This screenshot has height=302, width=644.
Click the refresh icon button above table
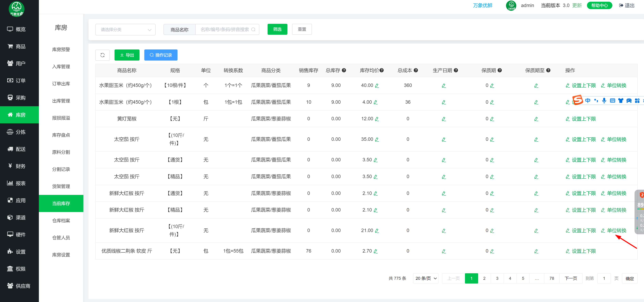(103, 55)
